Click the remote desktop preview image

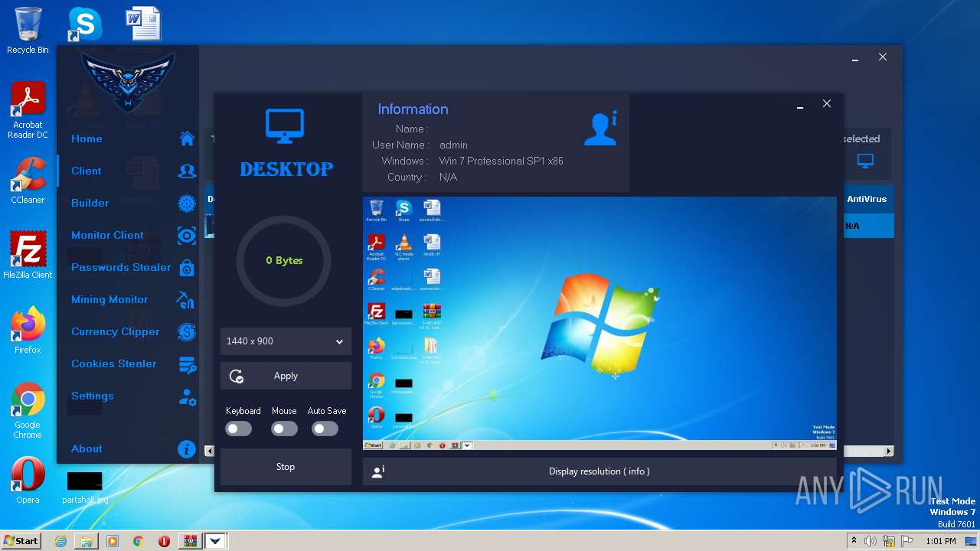coord(599,324)
